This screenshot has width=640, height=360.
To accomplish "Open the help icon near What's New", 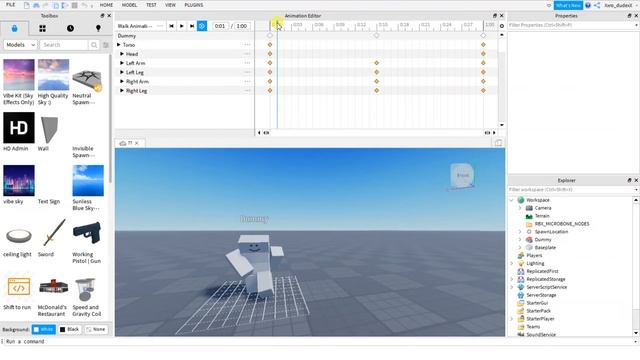I will (x=588, y=5).
